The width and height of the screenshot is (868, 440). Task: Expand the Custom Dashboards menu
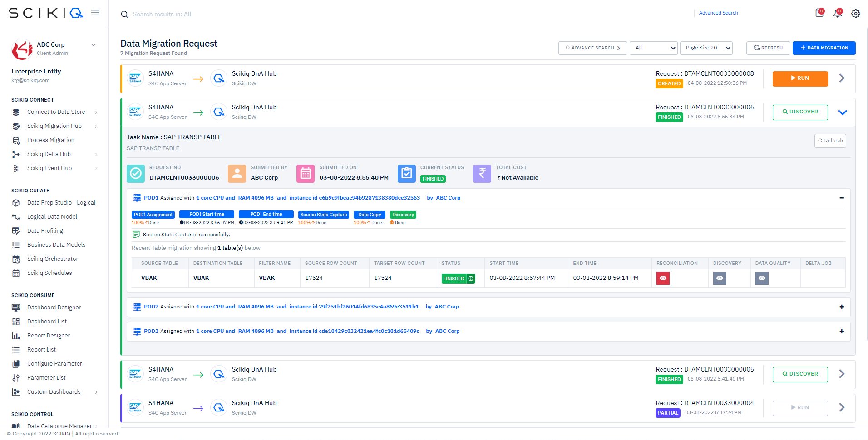(x=54, y=391)
